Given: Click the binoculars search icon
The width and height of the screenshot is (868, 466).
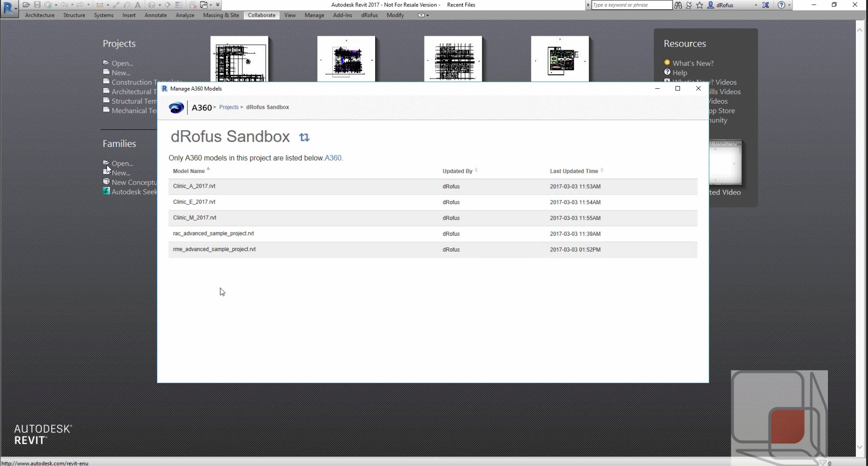Looking at the screenshot, I should pyautogui.click(x=678, y=5).
